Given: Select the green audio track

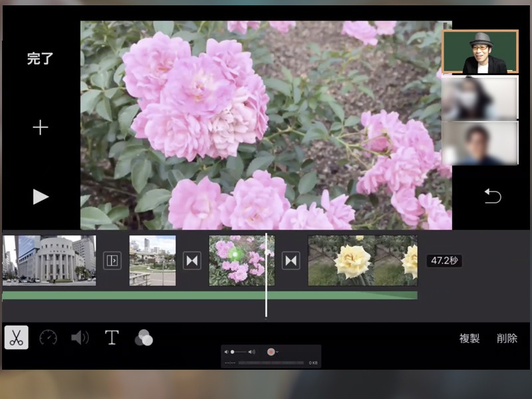Looking at the screenshot, I should pos(199,295).
